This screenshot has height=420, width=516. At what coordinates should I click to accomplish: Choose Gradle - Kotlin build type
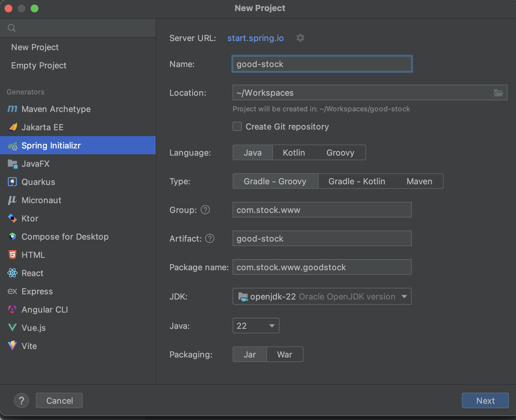pyautogui.click(x=357, y=181)
